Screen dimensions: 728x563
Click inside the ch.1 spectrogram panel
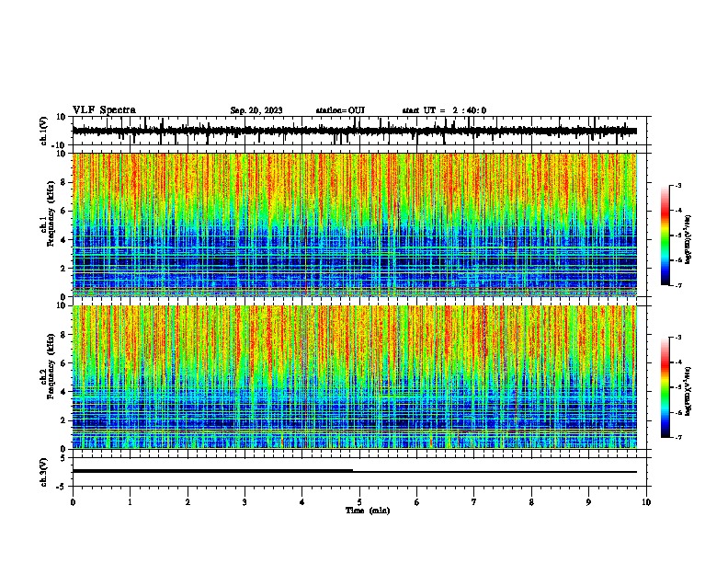pos(355,224)
